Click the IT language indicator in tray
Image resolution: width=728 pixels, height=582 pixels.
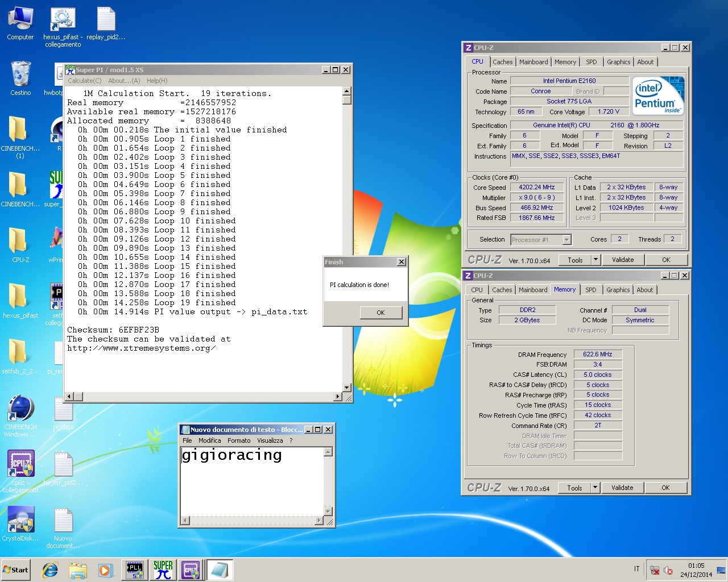pyautogui.click(x=636, y=569)
